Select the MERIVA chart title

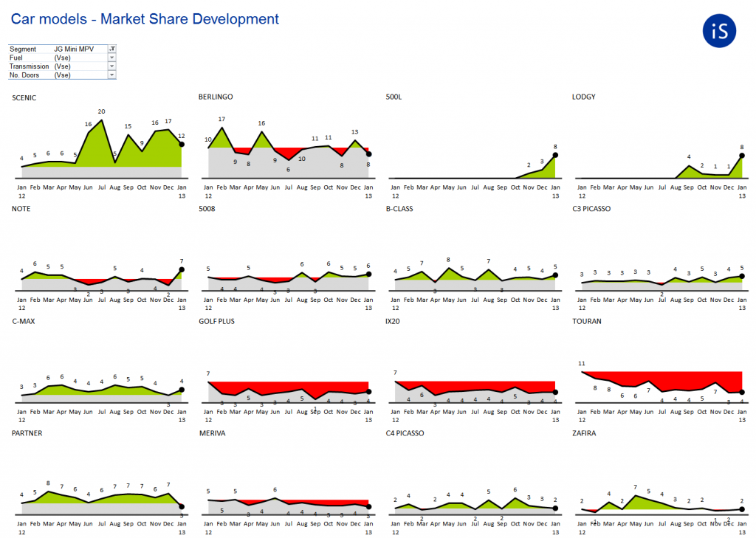point(212,433)
